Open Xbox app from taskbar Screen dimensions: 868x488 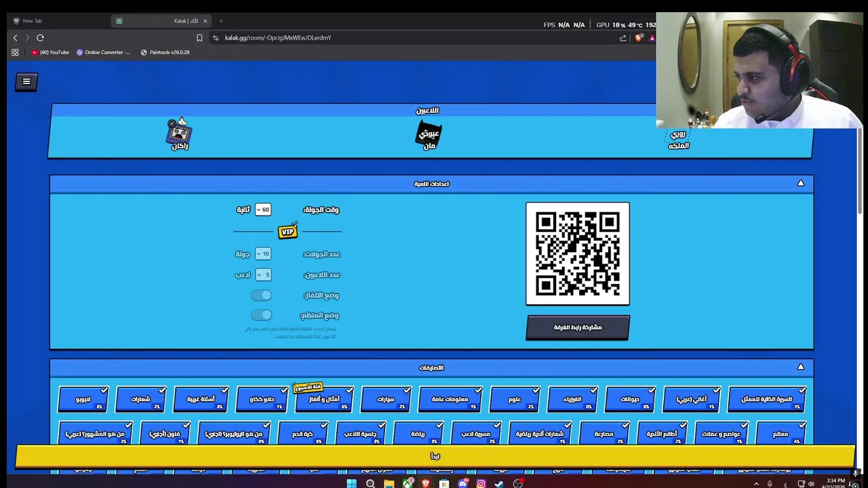407,483
